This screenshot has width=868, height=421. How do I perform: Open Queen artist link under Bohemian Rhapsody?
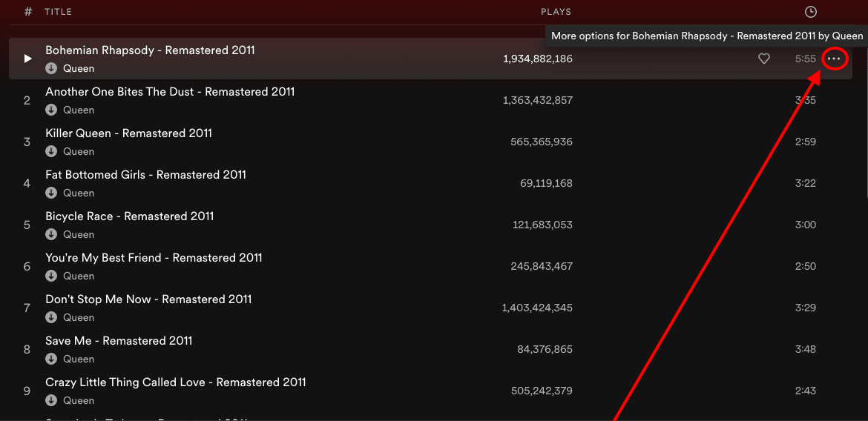(79, 69)
